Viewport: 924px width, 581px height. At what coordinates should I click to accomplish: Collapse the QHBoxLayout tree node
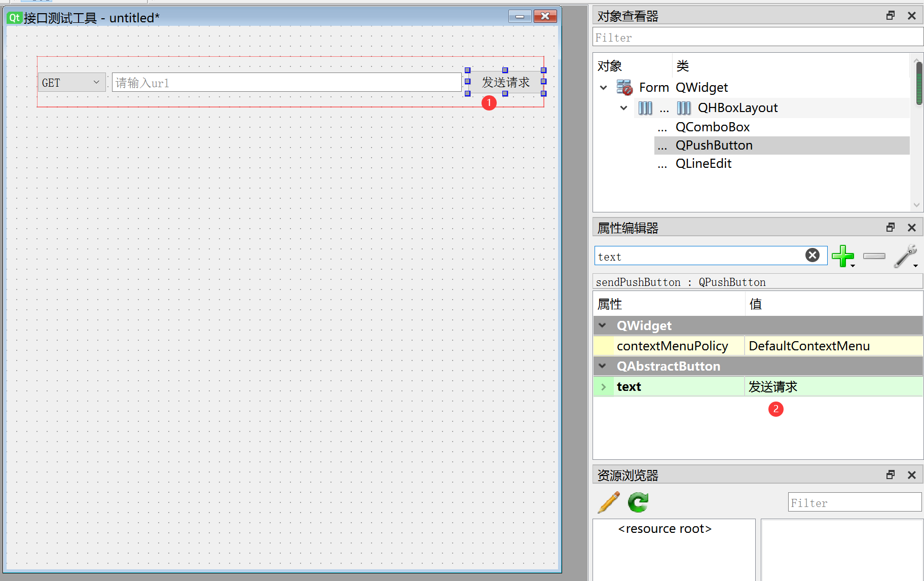(623, 108)
